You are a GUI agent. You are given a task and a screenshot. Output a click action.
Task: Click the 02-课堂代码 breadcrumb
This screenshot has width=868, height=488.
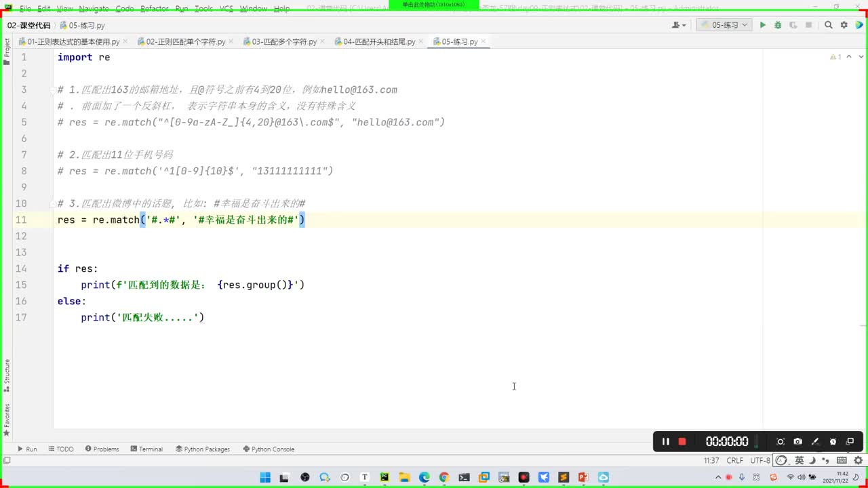pyautogui.click(x=28, y=25)
